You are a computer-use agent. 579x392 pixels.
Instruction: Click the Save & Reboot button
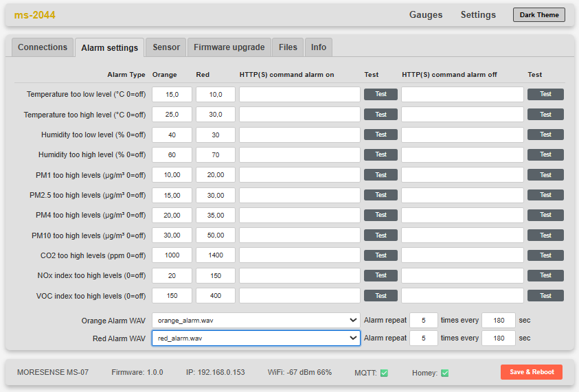coord(532,372)
